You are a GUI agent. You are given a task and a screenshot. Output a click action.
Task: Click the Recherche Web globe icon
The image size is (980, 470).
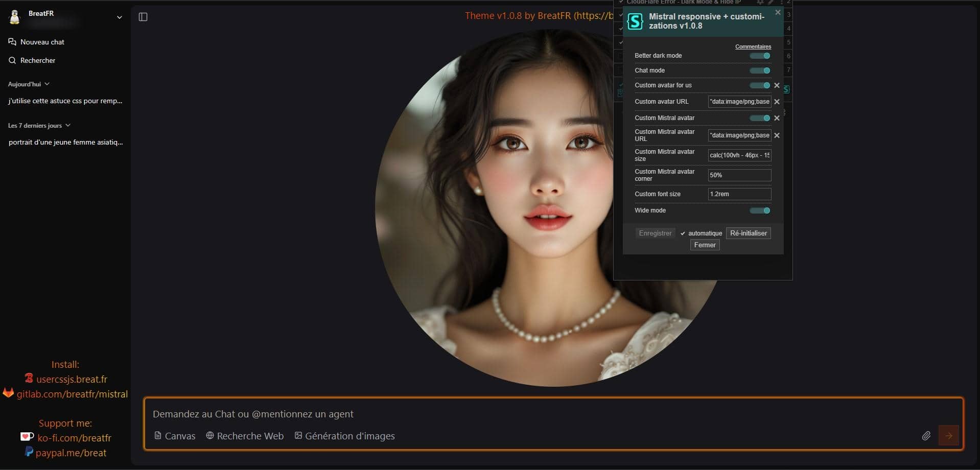click(x=209, y=435)
